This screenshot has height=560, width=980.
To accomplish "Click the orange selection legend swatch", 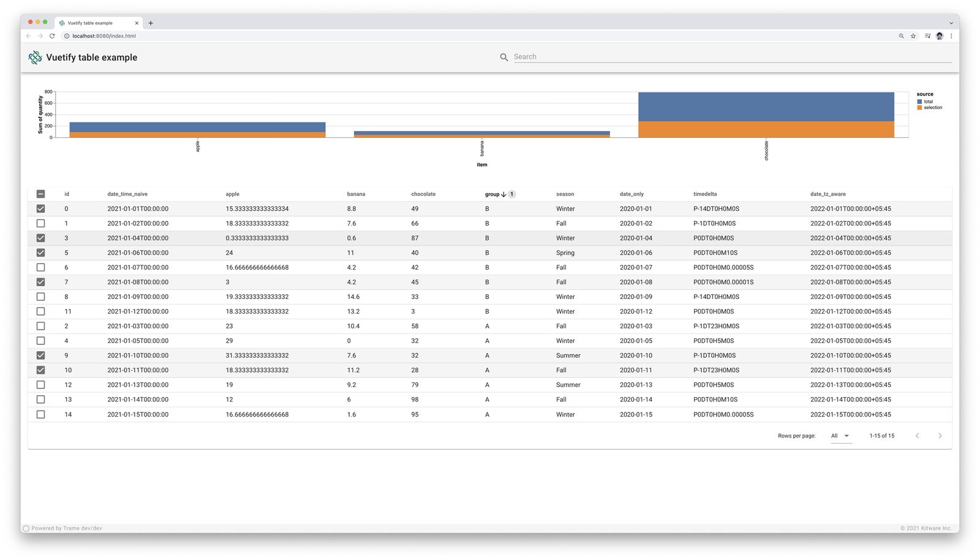I will coord(919,108).
